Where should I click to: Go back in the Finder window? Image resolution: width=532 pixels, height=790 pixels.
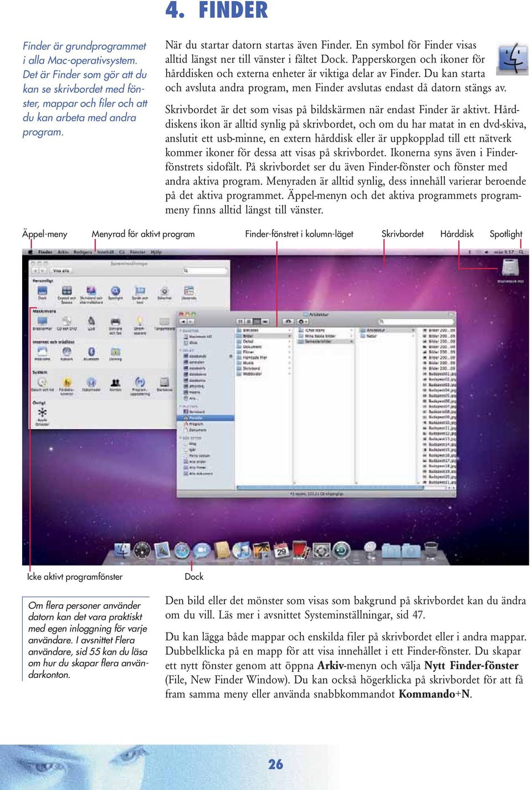[183, 322]
